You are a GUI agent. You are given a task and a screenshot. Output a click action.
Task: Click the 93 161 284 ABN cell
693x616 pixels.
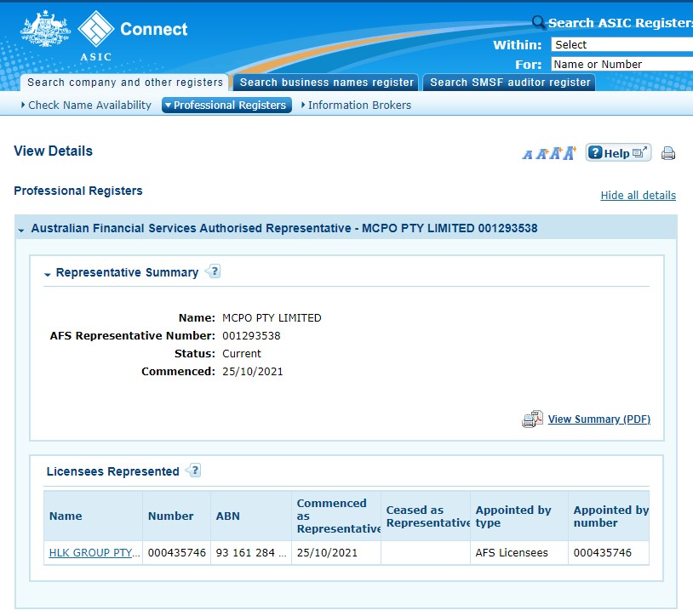point(251,552)
